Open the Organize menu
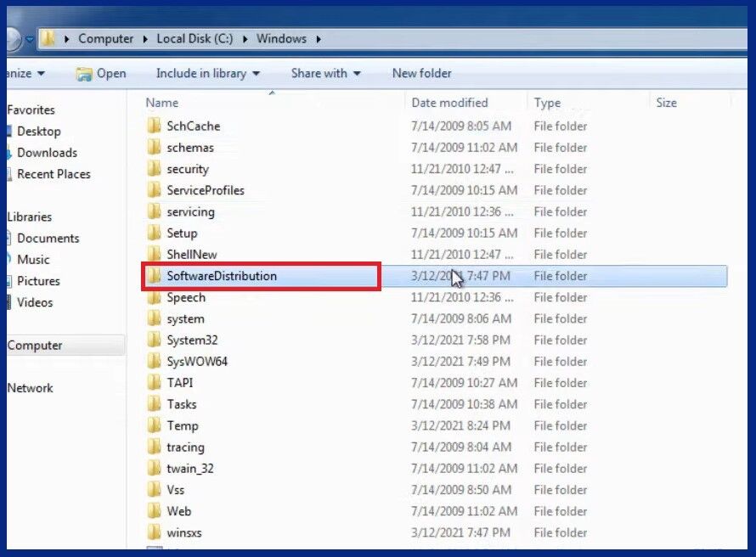Screen dimensions: 756x557 [21, 74]
